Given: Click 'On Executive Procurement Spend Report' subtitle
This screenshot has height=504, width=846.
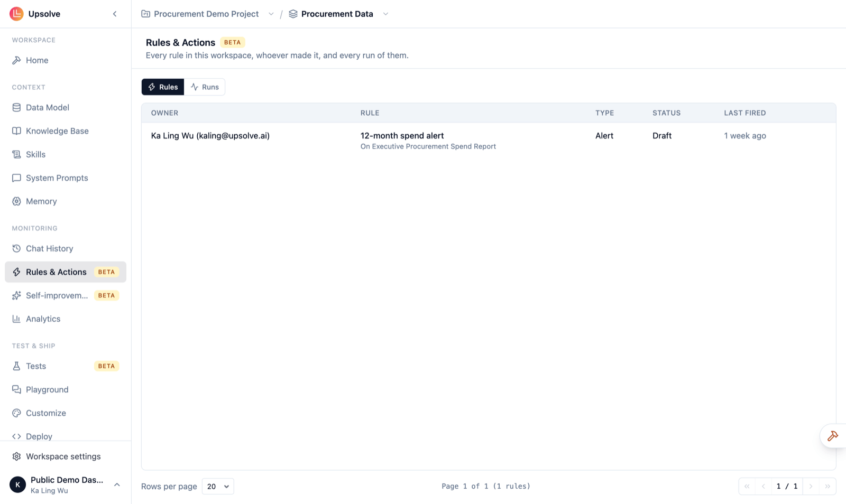Looking at the screenshot, I should click(x=428, y=146).
